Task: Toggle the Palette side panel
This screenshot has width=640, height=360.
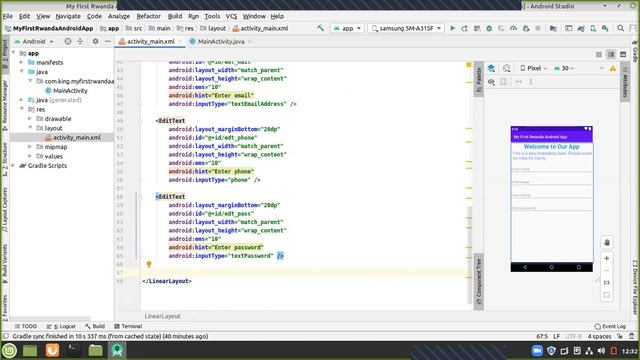Action: (478, 79)
